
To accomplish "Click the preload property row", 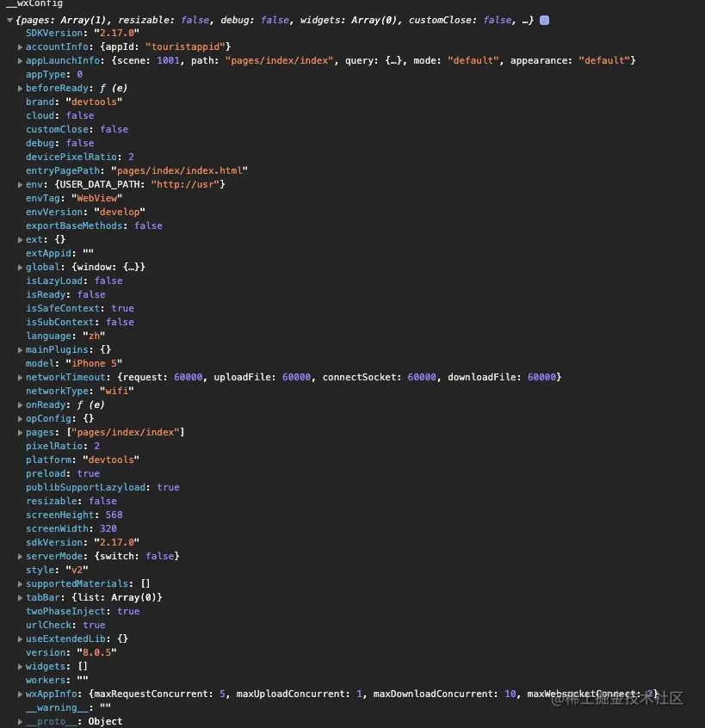I will point(63,473).
